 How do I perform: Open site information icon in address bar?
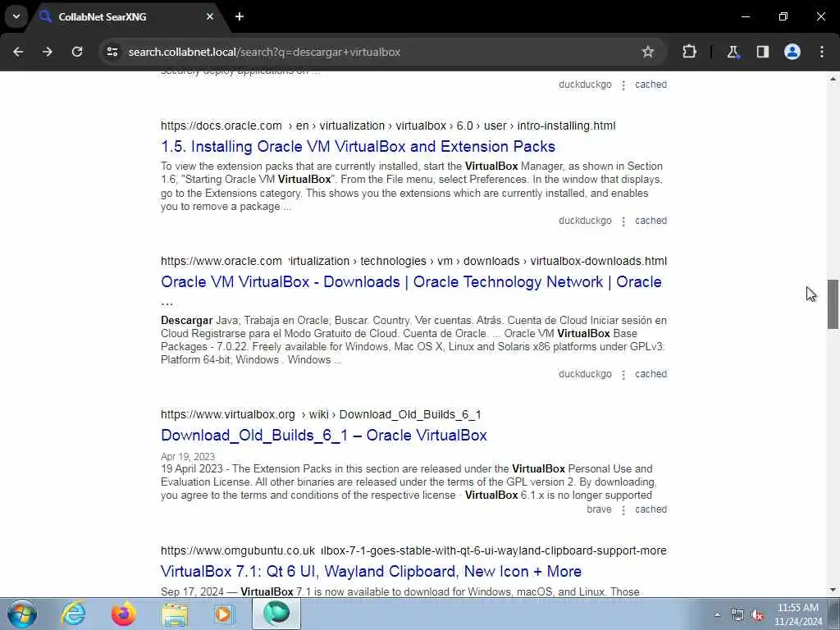point(112,52)
